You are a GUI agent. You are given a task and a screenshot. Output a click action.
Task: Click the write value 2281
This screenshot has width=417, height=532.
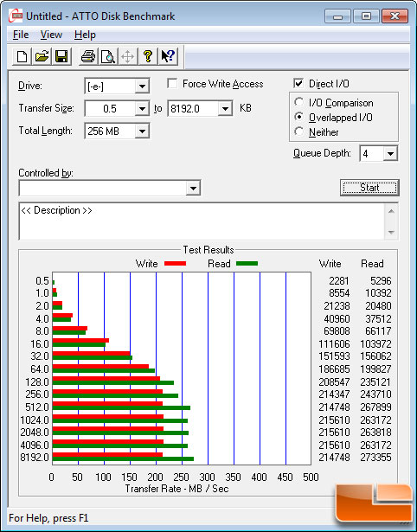coord(338,281)
